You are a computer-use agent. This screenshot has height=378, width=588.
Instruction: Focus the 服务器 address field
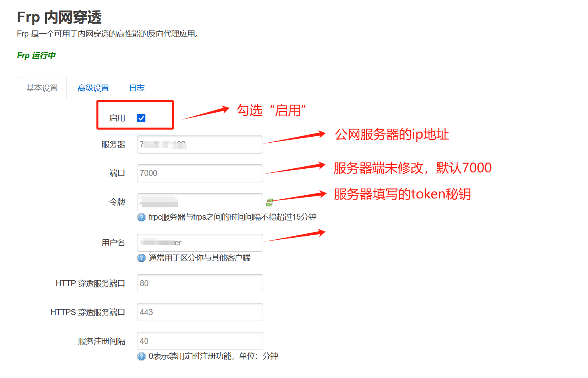(x=200, y=144)
